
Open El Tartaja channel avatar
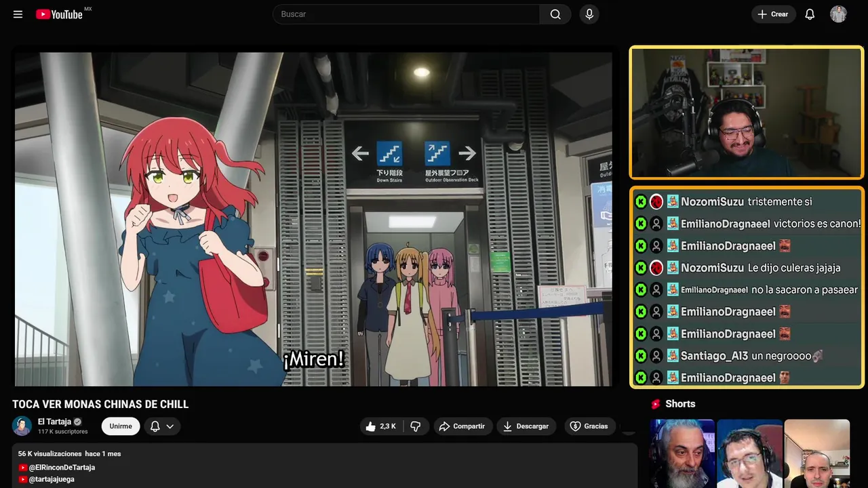coord(22,426)
